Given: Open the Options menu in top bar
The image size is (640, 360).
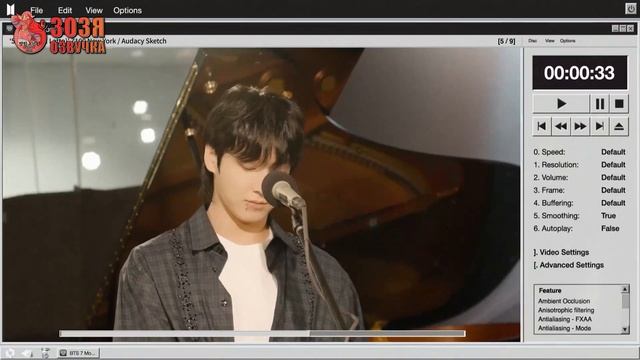Looking at the screenshot, I should click(127, 10).
